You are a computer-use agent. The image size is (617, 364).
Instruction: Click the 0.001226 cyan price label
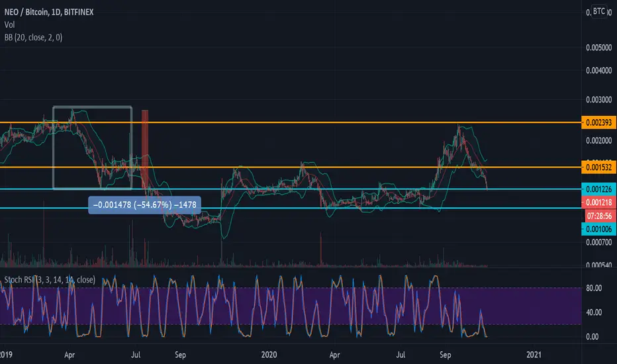(598, 189)
